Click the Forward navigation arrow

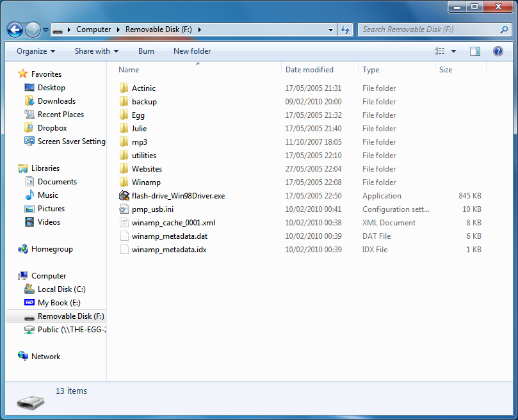pyautogui.click(x=33, y=29)
